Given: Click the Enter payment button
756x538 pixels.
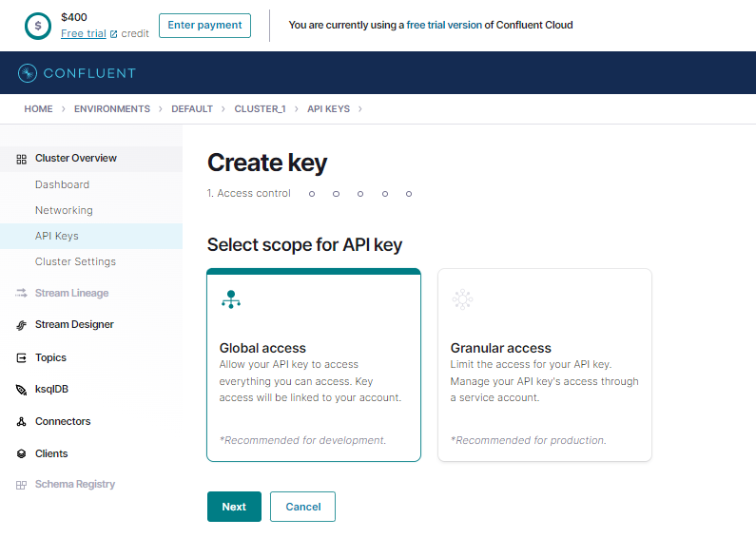Looking at the screenshot, I should point(204,26).
